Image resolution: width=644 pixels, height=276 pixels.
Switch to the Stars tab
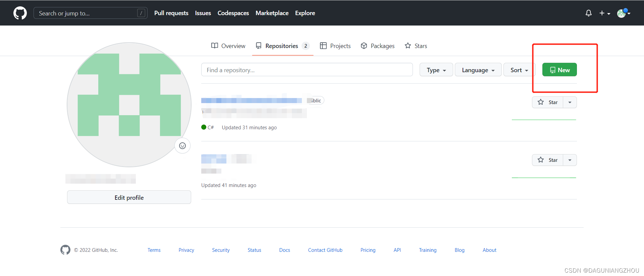[416, 46]
